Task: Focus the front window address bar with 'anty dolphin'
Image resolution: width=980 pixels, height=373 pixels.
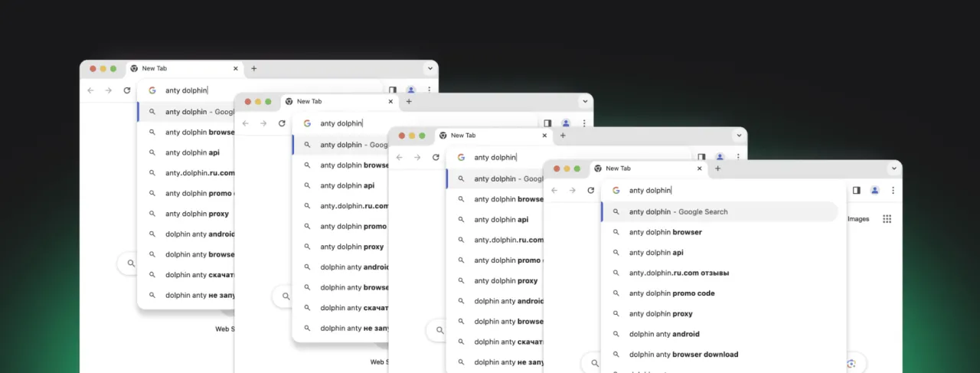Action: pyautogui.click(x=724, y=190)
